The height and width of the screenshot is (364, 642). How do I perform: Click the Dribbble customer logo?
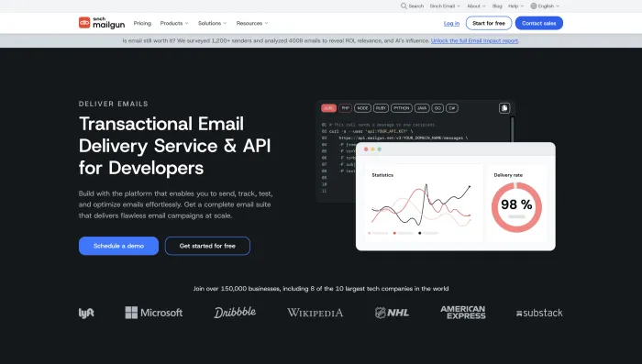coord(235,313)
